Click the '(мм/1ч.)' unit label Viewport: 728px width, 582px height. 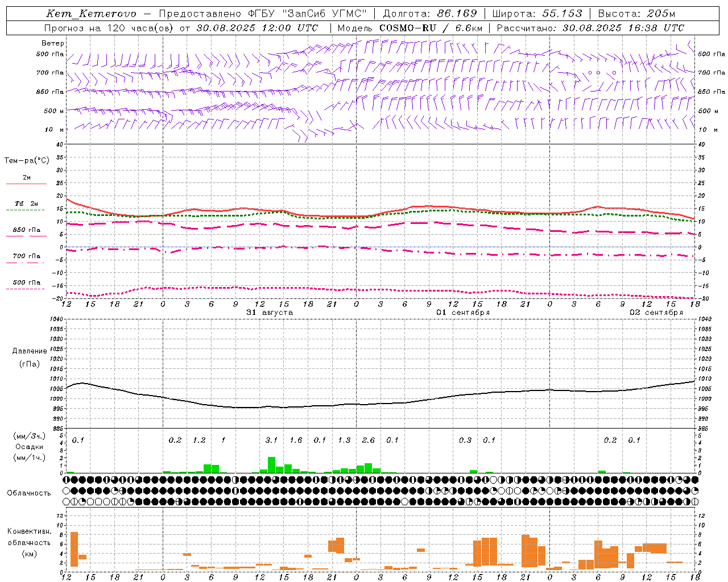29,458
